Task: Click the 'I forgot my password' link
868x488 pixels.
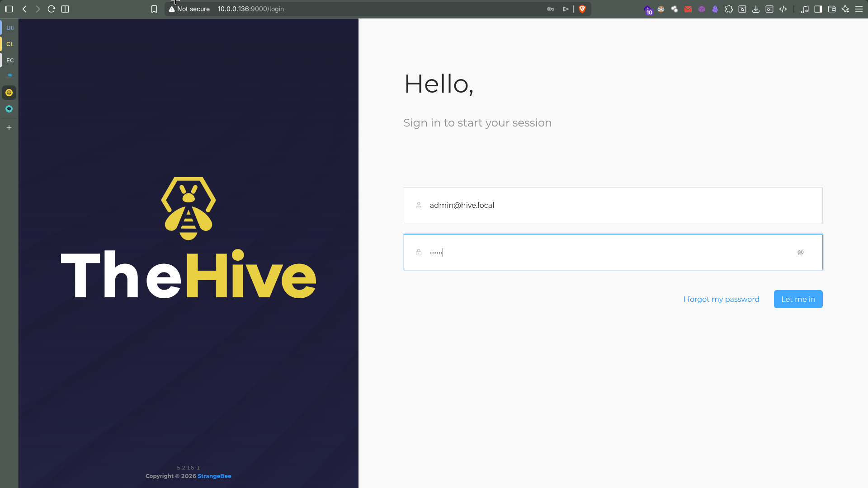Action: click(722, 299)
